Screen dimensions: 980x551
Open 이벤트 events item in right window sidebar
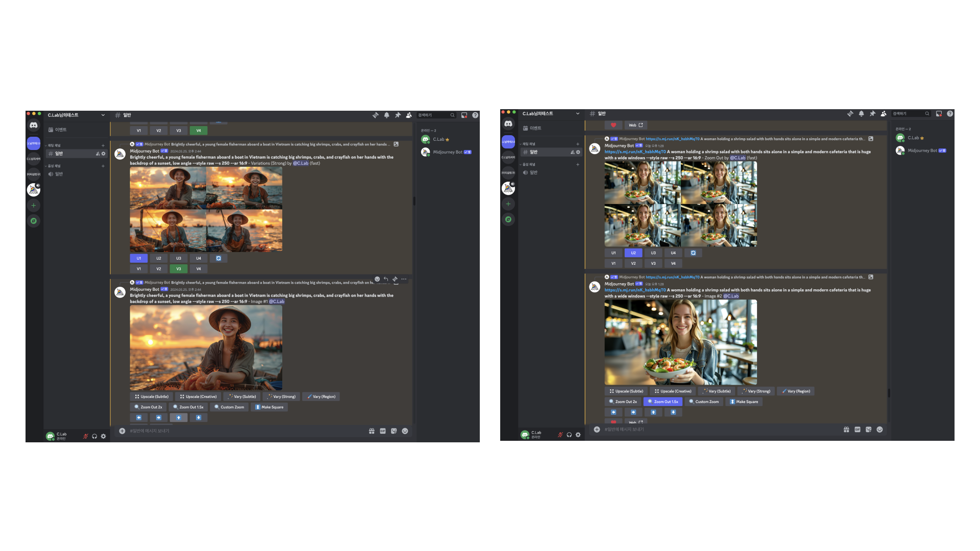click(535, 128)
